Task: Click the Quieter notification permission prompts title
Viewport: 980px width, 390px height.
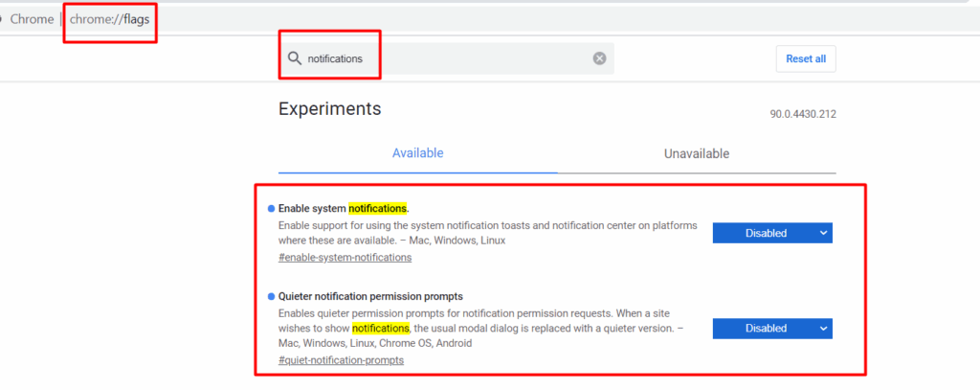Action: click(370, 296)
